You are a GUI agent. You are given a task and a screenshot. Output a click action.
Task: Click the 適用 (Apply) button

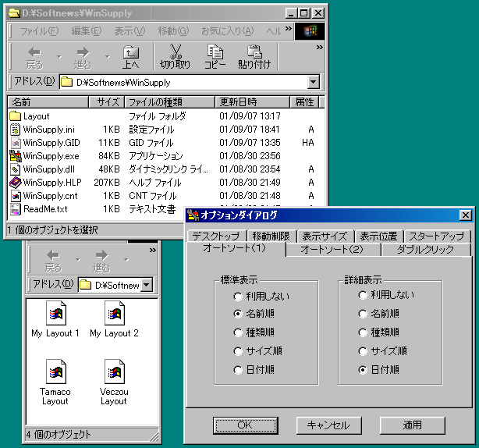coord(412,425)
